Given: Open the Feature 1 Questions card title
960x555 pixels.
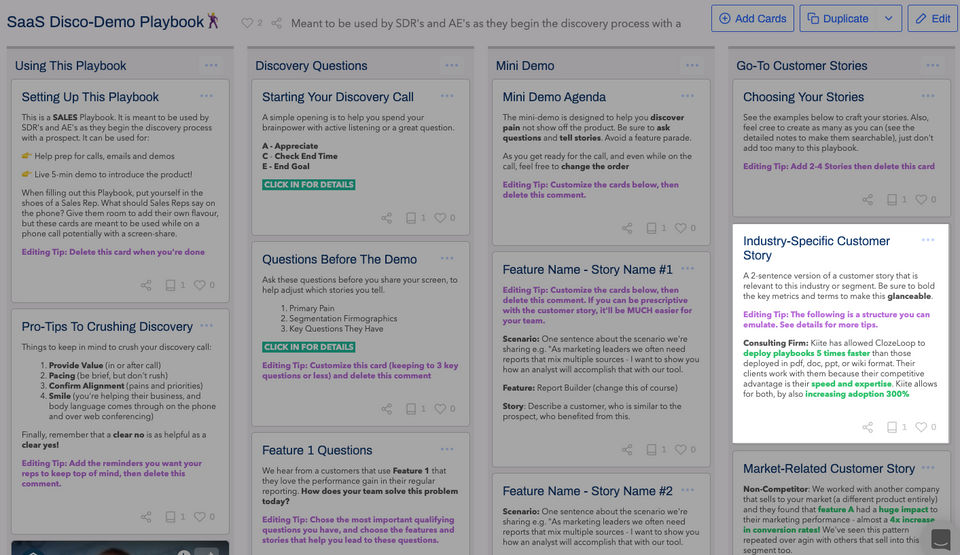Looking at the screenshot, I should [317, 450].
